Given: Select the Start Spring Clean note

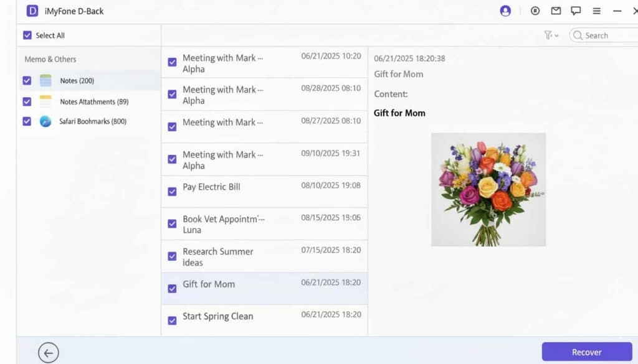Looking at the screenshot, I should coord(217,316).
